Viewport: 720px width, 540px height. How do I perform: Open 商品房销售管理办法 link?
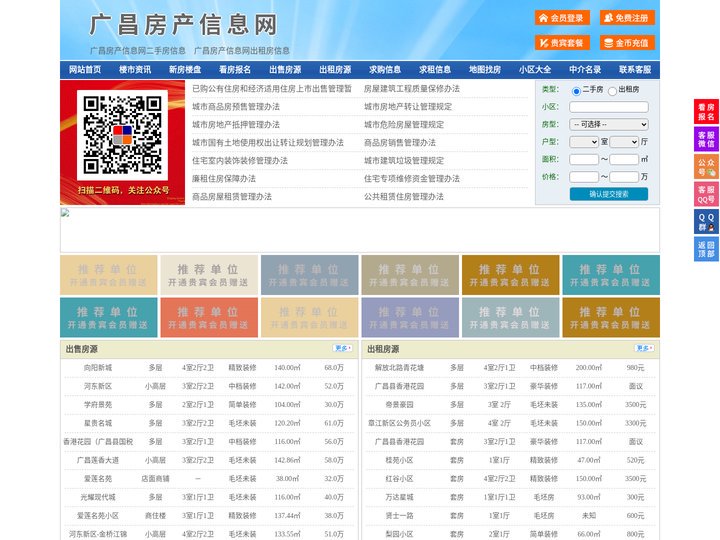coord(400,143)
